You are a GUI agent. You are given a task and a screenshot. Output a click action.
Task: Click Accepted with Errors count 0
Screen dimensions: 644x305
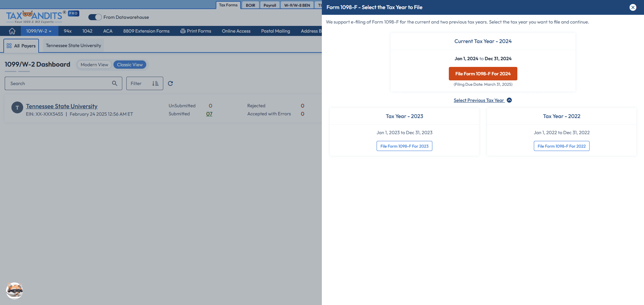click(x=302, y=114)
